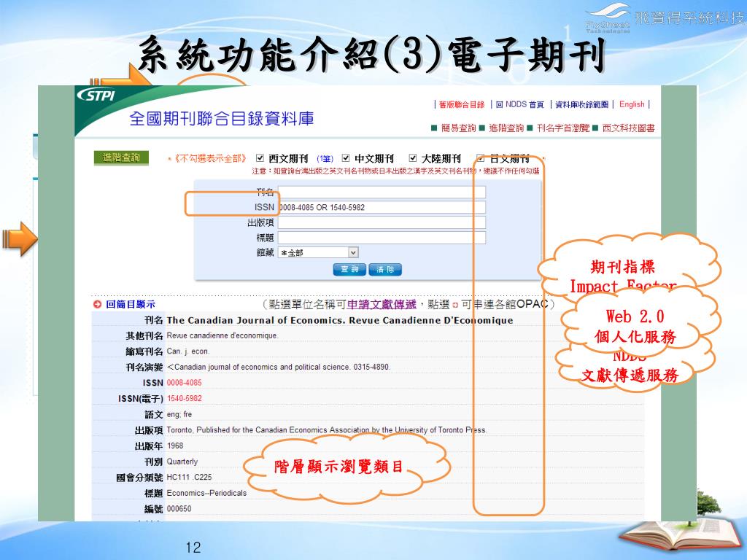The width and height of the screenshot is (747, 560).
Task: Switch language via English link
Action: coord(632,104)
